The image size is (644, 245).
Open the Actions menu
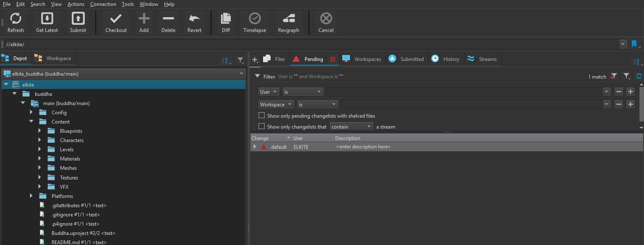(x=76, y=4)
